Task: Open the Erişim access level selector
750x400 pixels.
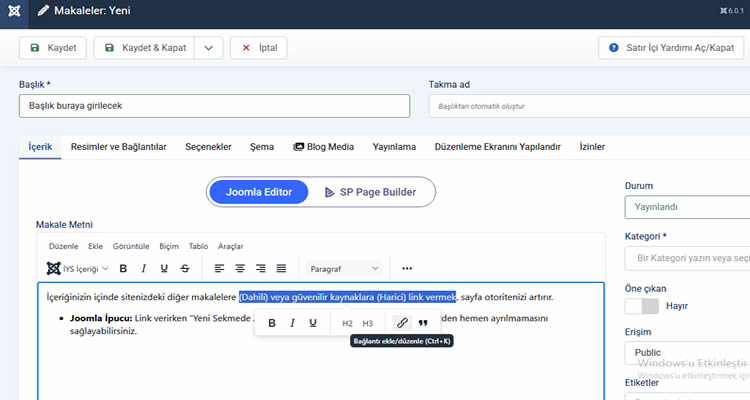Action: pos(686,354)
